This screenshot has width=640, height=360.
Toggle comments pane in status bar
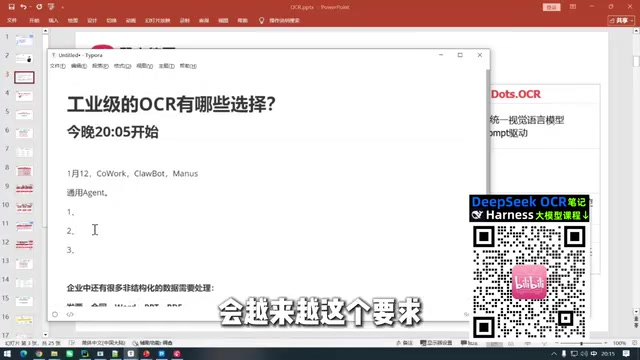(x=469, y=343)
